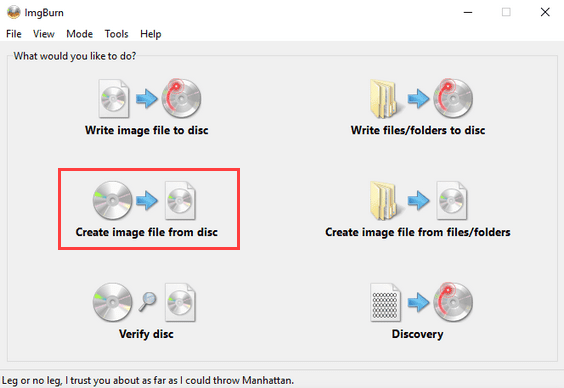The width and height of the screenshot is (564, 388).
Task: Click the Write files/folders to disc icon
Action: pyautogui.click(x=421, y=99)
